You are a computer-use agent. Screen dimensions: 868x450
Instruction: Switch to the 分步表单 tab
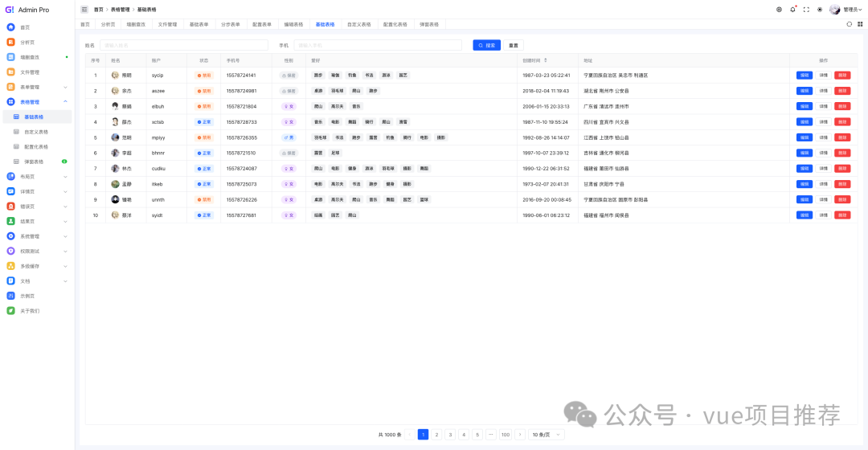(x=231, y=24)
